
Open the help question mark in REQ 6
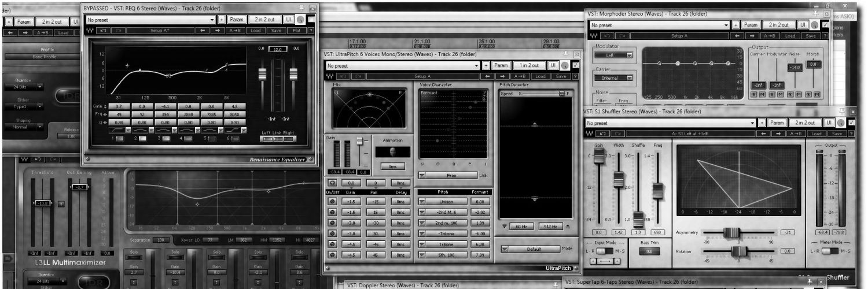(x=311, y=31)
